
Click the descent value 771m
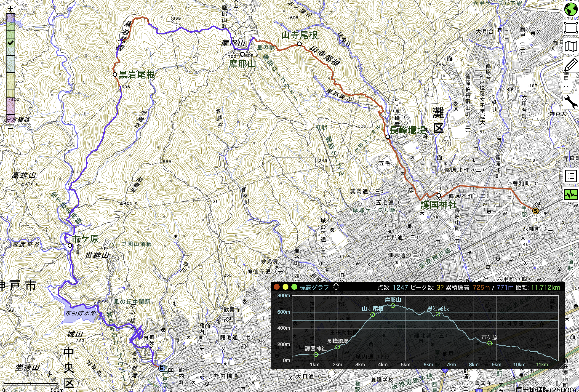(x=505, y=287)
